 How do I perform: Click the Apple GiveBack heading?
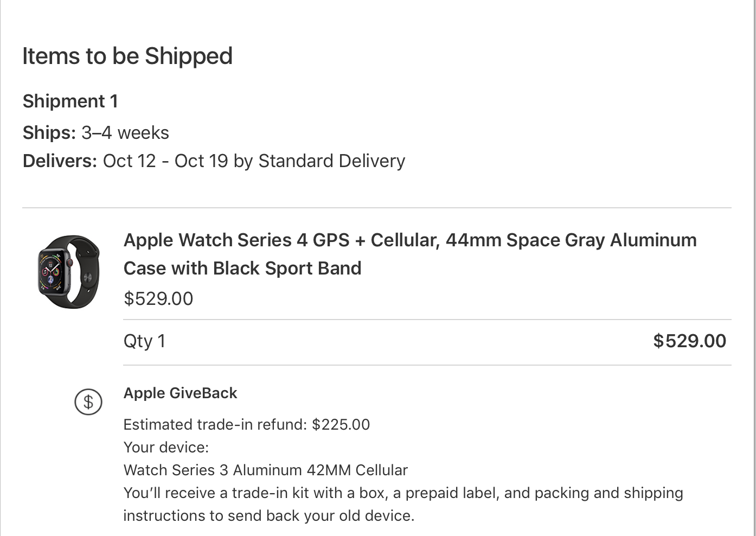click(x=180, y=393)
